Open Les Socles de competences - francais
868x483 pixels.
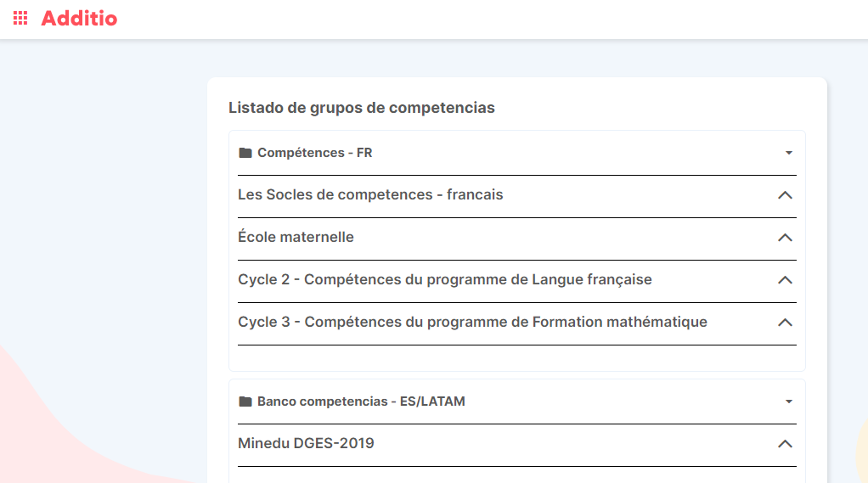[x=370, y=195]
